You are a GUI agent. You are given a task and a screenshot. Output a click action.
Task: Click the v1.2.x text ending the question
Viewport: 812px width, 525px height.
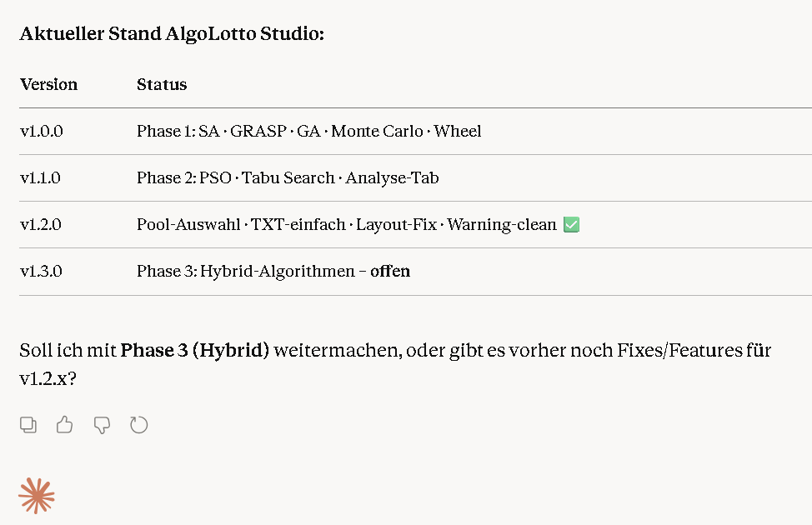(48, 378)
